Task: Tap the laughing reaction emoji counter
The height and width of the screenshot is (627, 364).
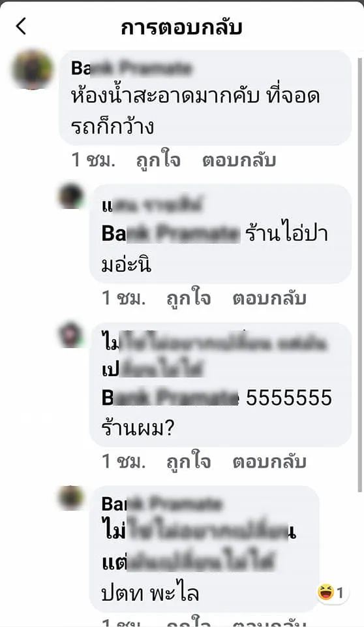Action: coord(331,592)
